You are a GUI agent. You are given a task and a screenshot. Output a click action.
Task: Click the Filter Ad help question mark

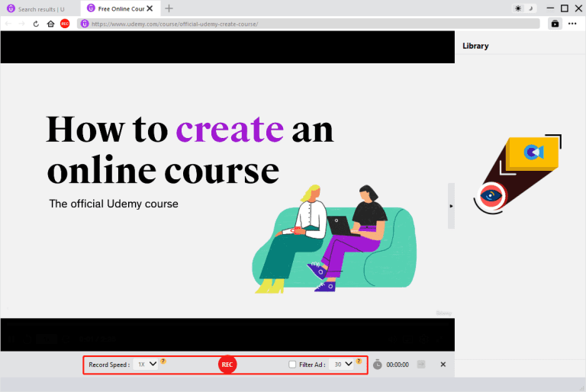pyautogui.click(x=359, y=361)
